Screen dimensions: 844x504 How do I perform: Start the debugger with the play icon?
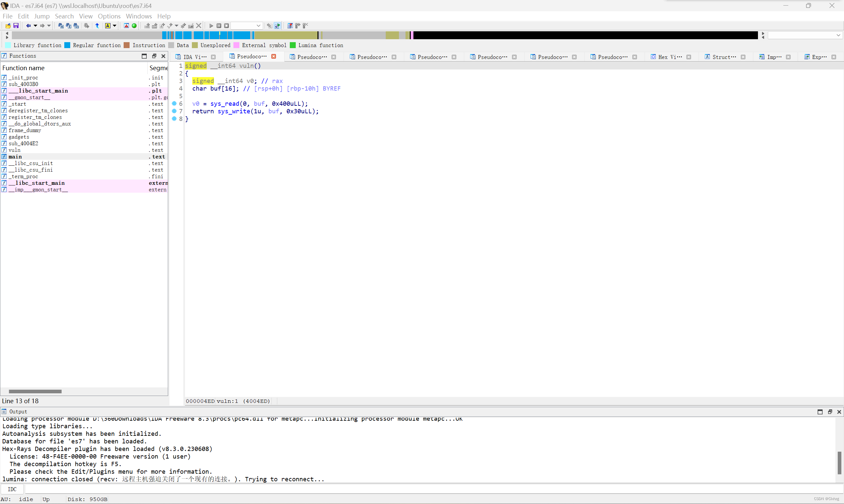[x=211, y=26]
